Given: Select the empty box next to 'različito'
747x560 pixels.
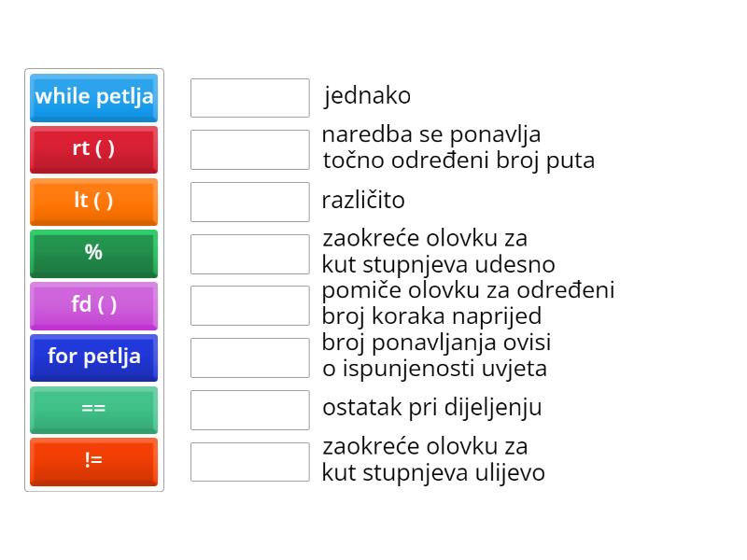Looking at the screenshot, I should coord(249,202).
